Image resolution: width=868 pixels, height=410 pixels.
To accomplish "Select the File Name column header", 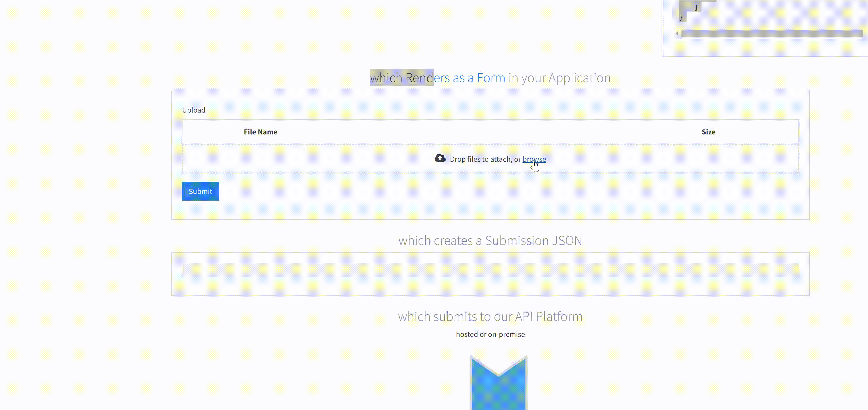I will [261, 132].
